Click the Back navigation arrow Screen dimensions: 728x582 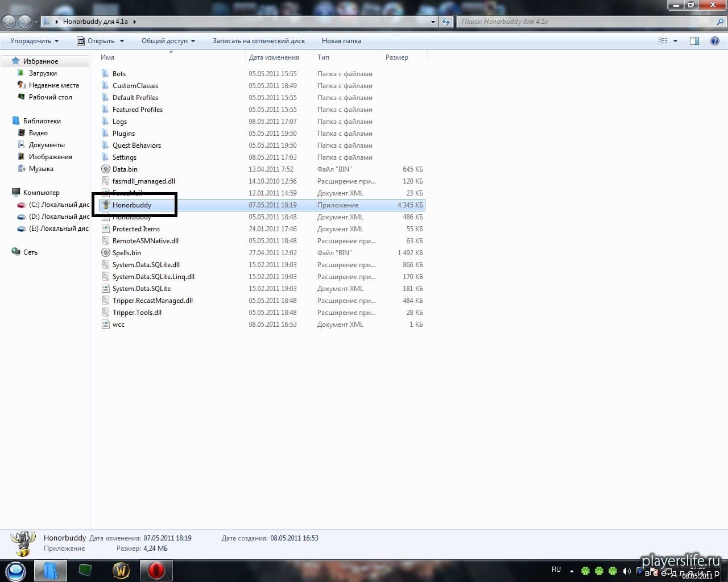9,22
